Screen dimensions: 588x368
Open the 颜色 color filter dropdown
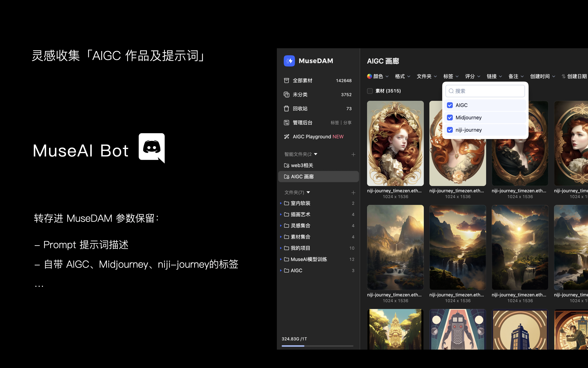[x=378, y=76]
